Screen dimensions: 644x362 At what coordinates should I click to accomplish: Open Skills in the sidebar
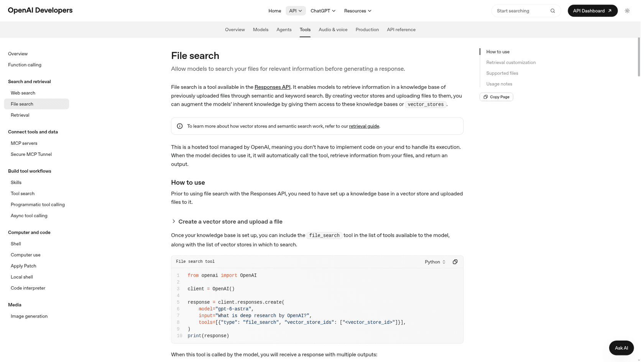(16, 183)
